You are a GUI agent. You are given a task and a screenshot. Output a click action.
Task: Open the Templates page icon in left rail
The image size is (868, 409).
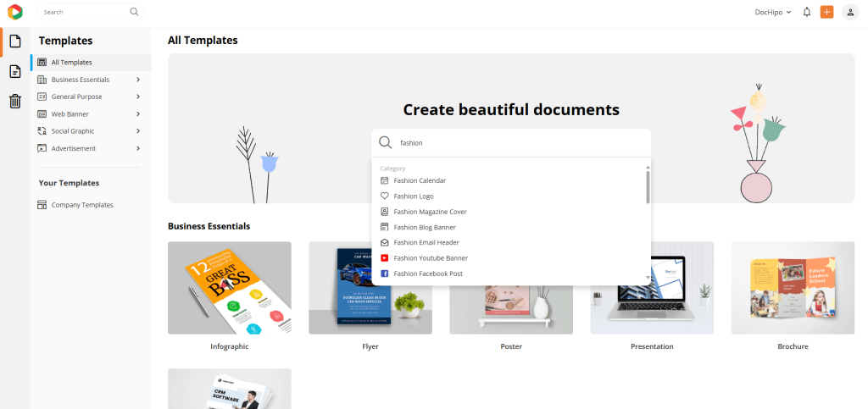tap(15, 41)
